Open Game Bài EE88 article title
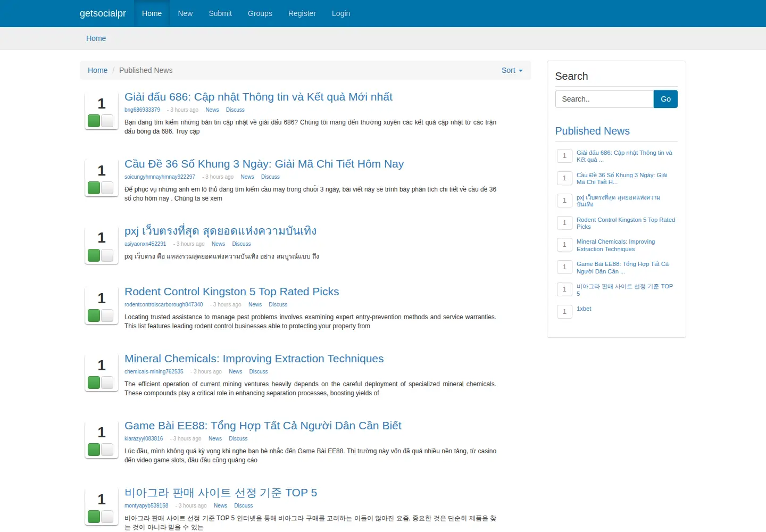Screen dimensions: 766x532 tap(263, 426)
